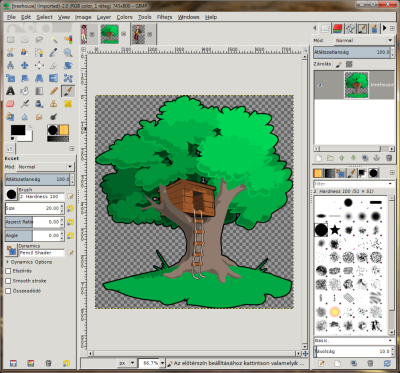400x373 pixels.
Task: Pick the Fuzzy Select magic wand
Action: click(x=54, y=40)
